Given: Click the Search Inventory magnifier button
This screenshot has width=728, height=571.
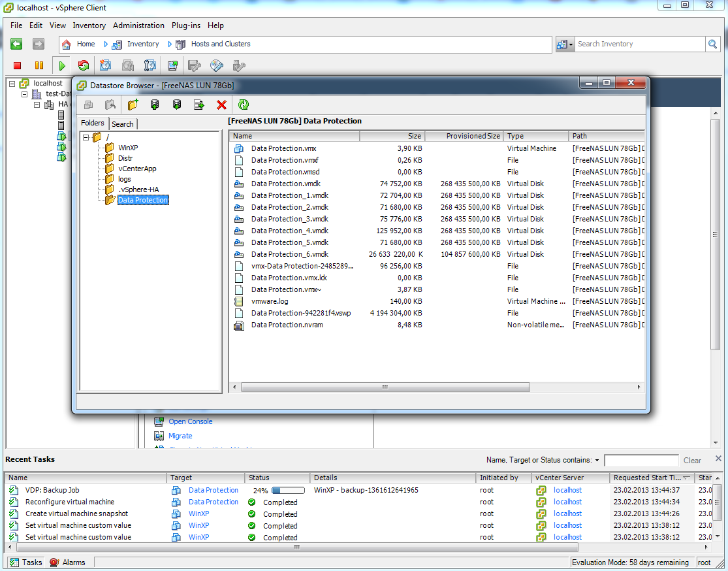Looking at the screenshot, I should coord(712,44).
